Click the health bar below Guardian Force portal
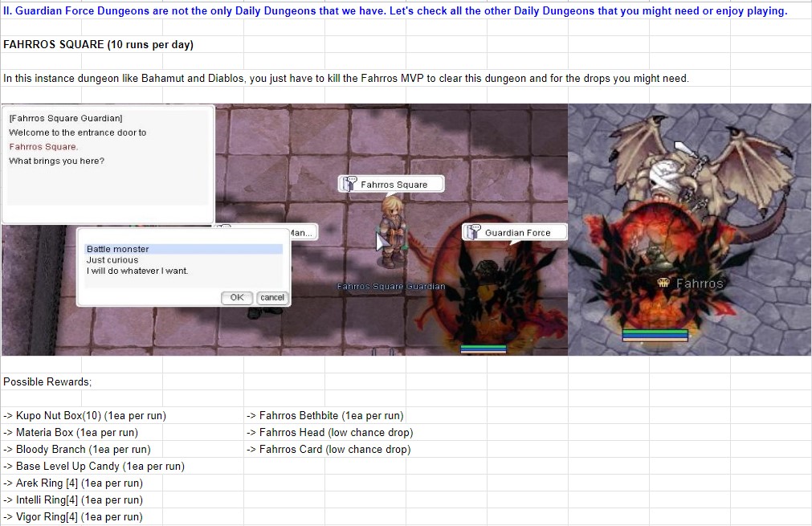 click(484, 349)
